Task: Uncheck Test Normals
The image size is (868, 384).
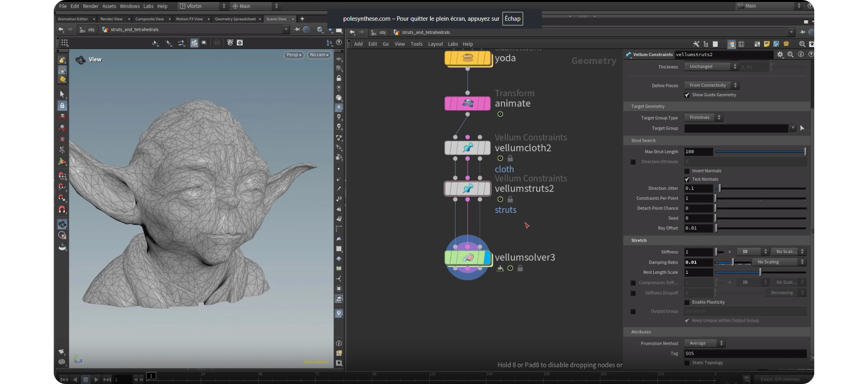Action: (x=687, y=179)
